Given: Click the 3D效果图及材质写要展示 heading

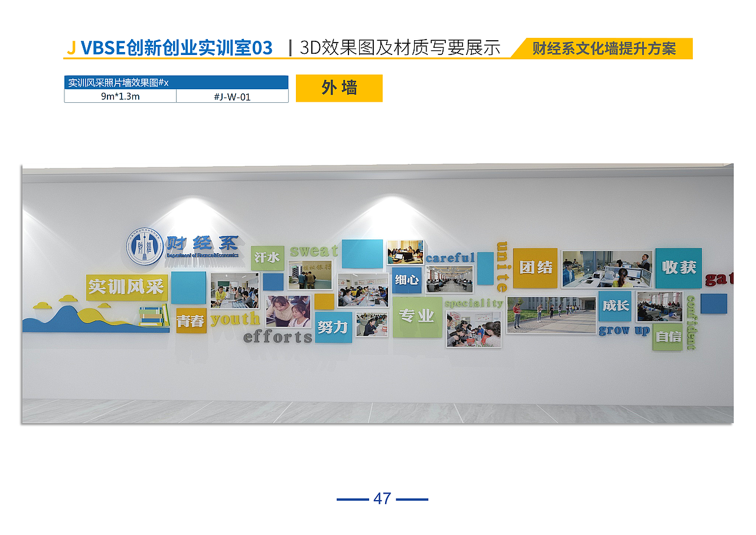Looking at the screenshot, I should (x=400, y=48).
